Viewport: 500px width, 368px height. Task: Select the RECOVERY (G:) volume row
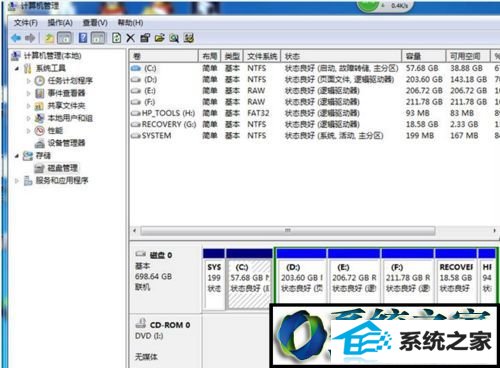(x=315, y=124)
